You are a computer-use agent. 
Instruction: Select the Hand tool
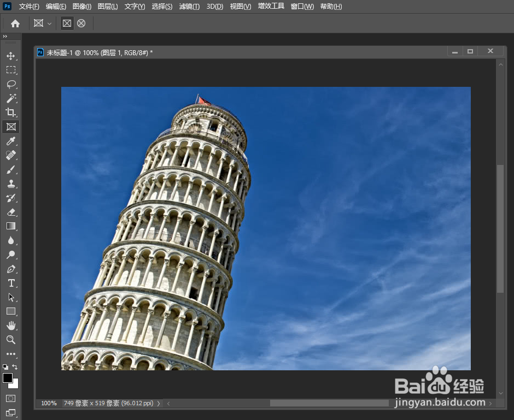coord(11,326)
